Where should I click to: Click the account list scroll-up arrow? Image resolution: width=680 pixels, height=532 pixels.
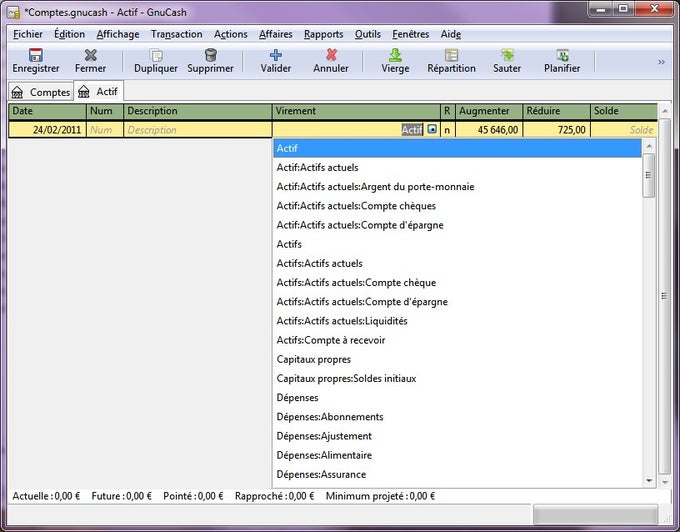click(649, 147)
